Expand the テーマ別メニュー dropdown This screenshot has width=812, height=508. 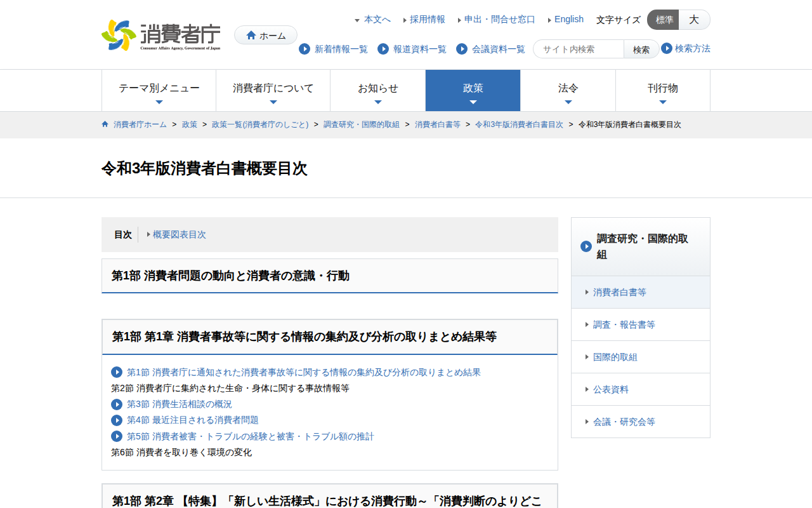point(159,90)
